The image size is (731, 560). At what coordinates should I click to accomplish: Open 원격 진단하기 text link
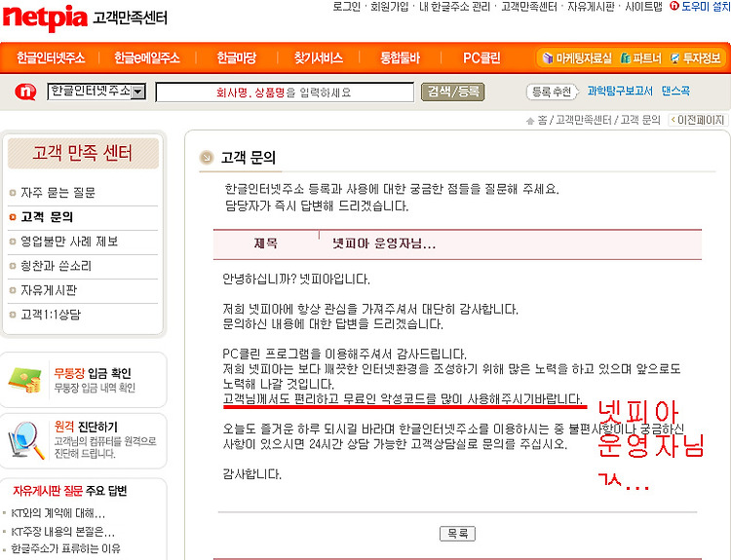(x=86, y=427)
